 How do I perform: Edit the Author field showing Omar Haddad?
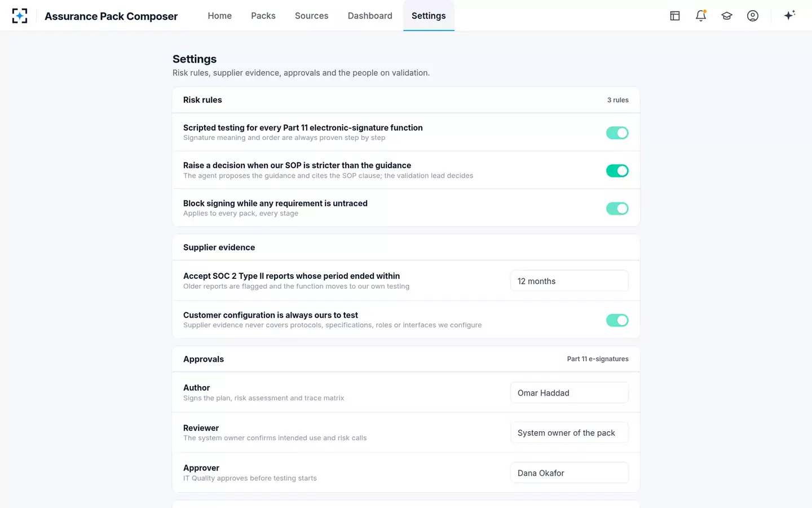coord(570,393)
